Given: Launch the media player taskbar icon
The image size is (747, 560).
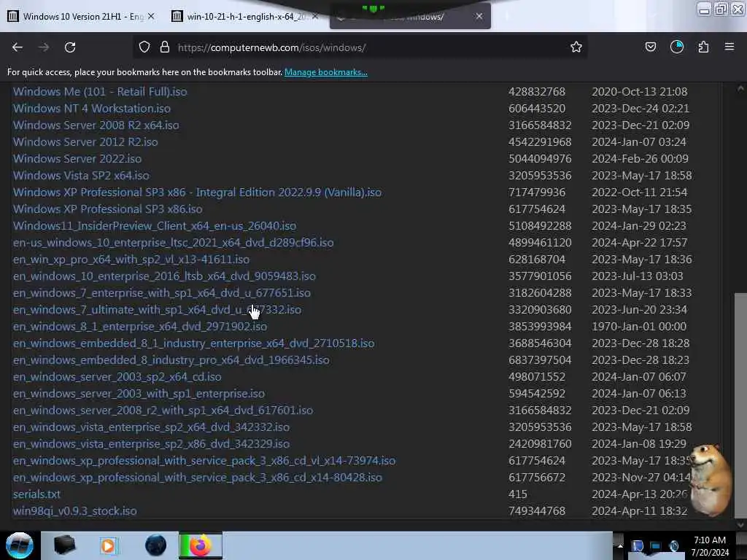Looking at the screenshot, I should tap(108, 545).
